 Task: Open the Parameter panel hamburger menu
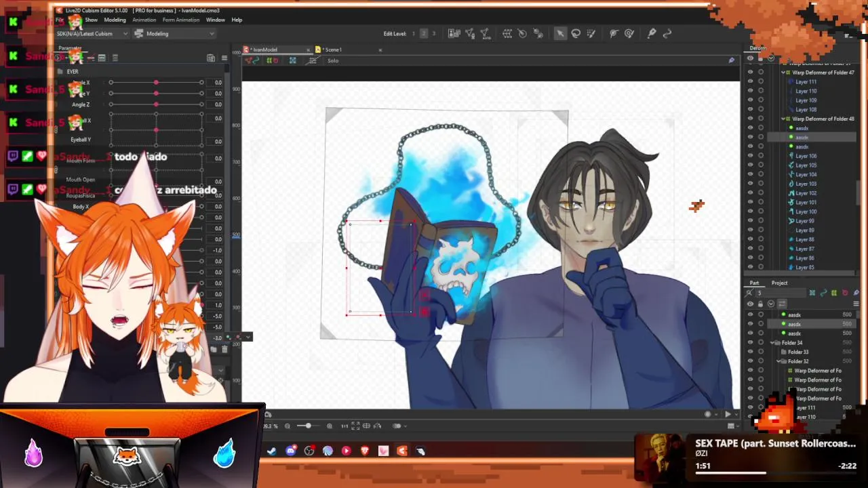coord(224,58)
